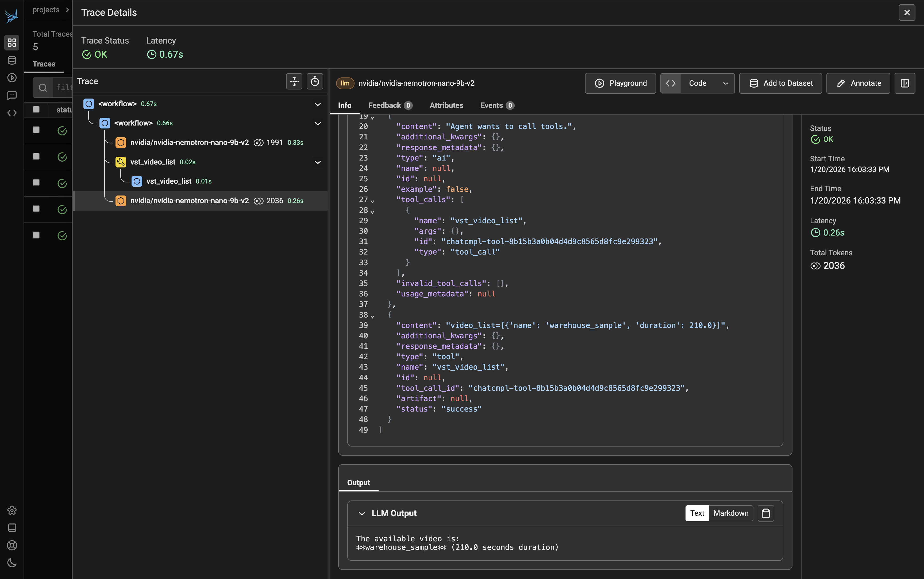924x579 pixels.
Task: Open the dashboard grid view in sidebar
Action: click(x=11, y=43)
